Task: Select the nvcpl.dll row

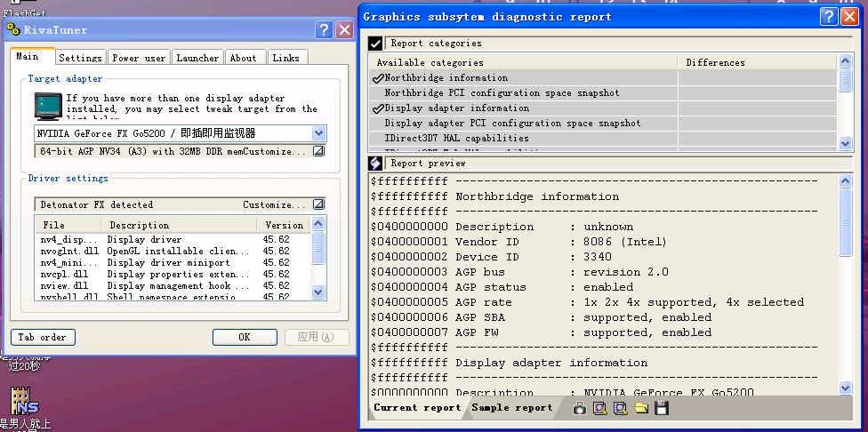Action: coord(173,275)
